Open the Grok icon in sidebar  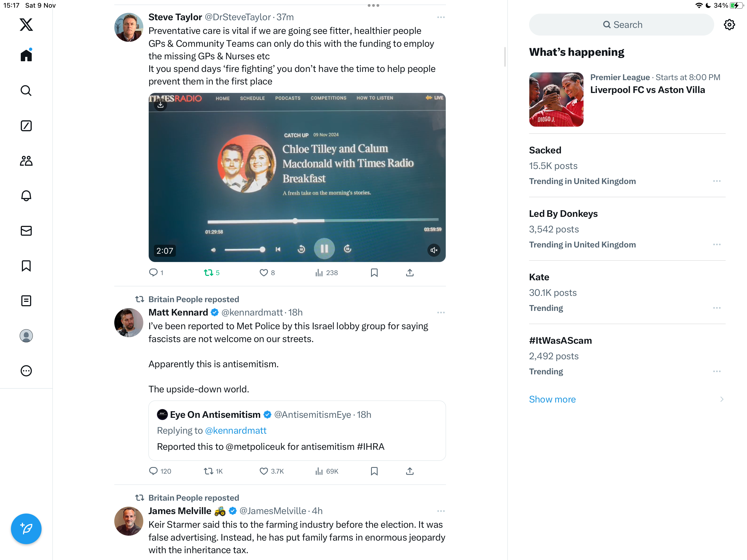26,126
